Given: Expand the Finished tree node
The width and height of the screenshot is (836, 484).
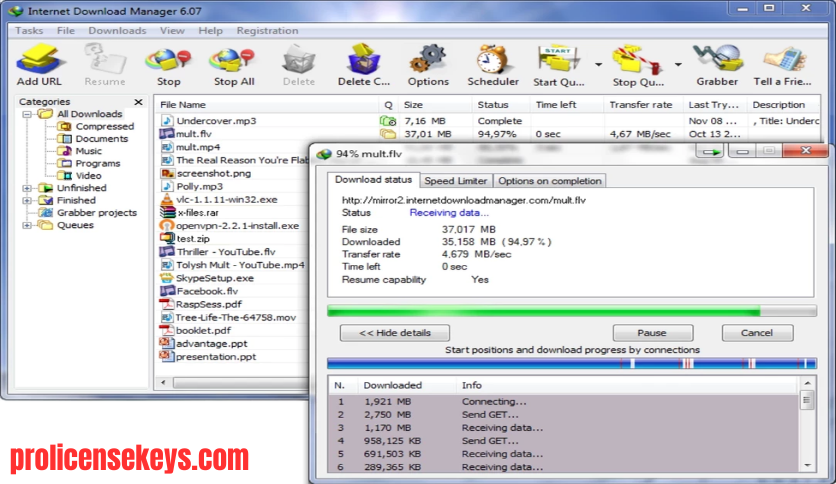Looking at the screenshot, I should coord(27,200).
